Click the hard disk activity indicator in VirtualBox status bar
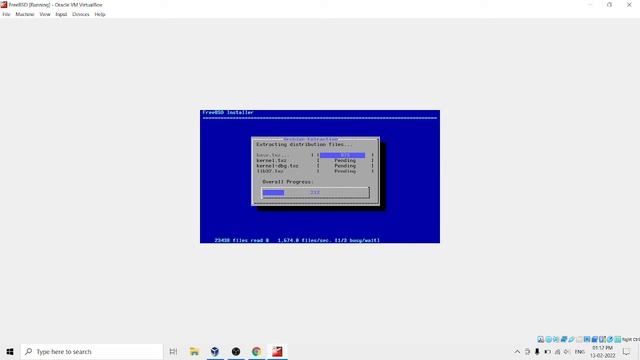 [540, 339]
